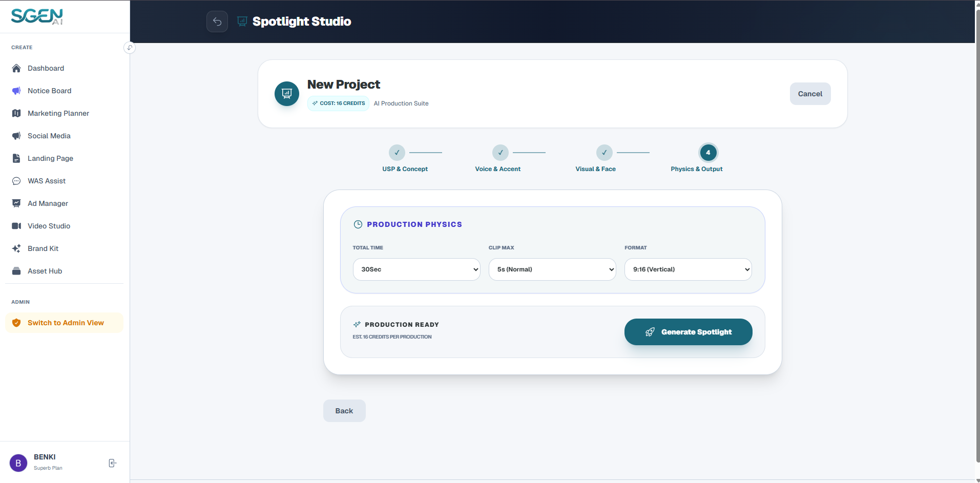The image size is (980, 483).
Task: Click the 'New Project' title
Action: click(344, 85)
